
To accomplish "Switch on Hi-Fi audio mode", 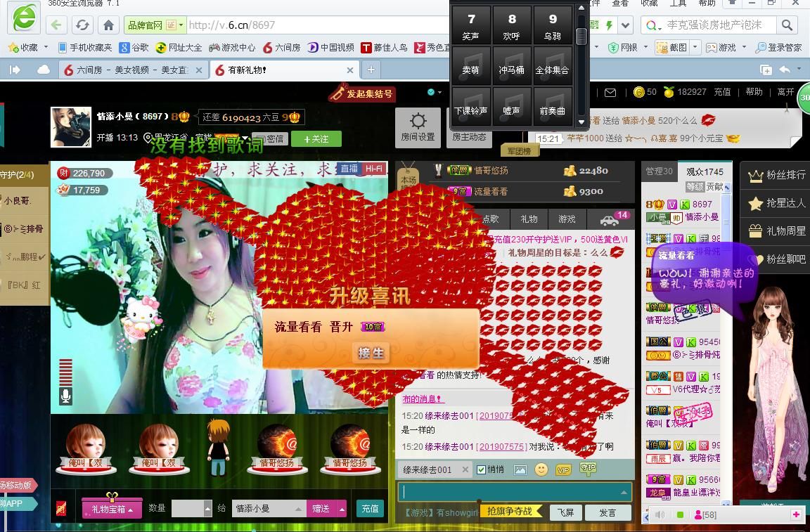I will 374,169.
